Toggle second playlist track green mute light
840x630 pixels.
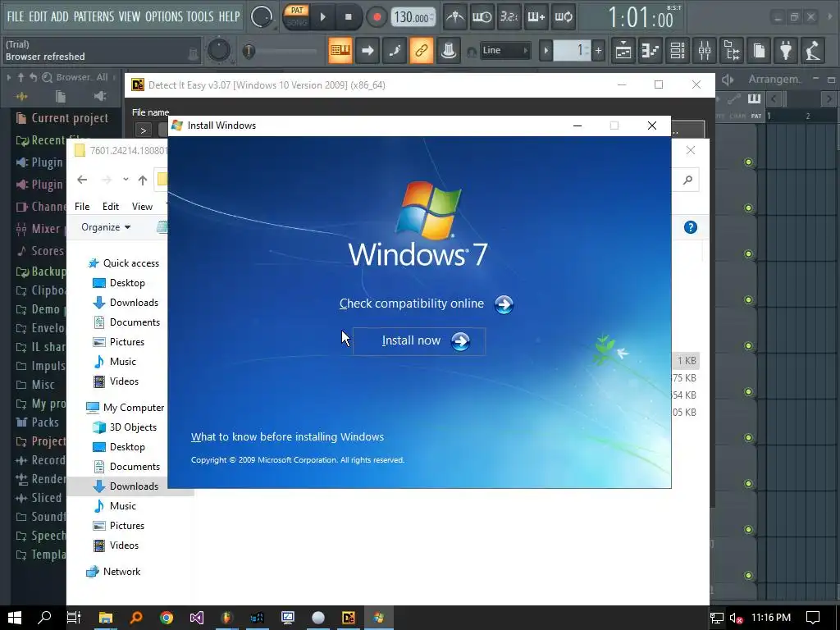[x=748, y=208]
